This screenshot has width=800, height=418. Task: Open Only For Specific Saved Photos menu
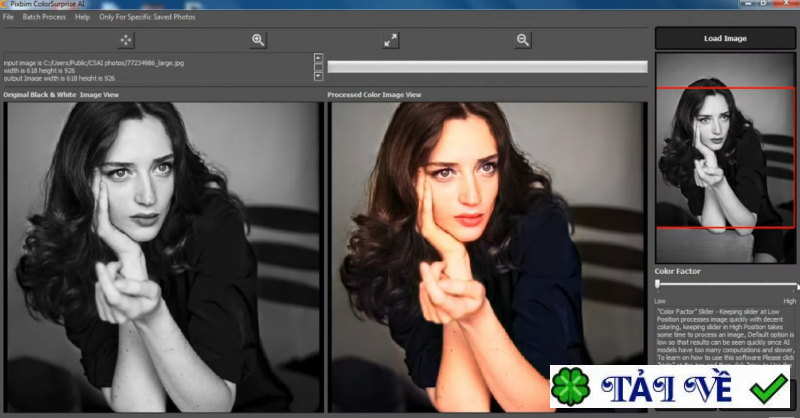tap(147, 17)
